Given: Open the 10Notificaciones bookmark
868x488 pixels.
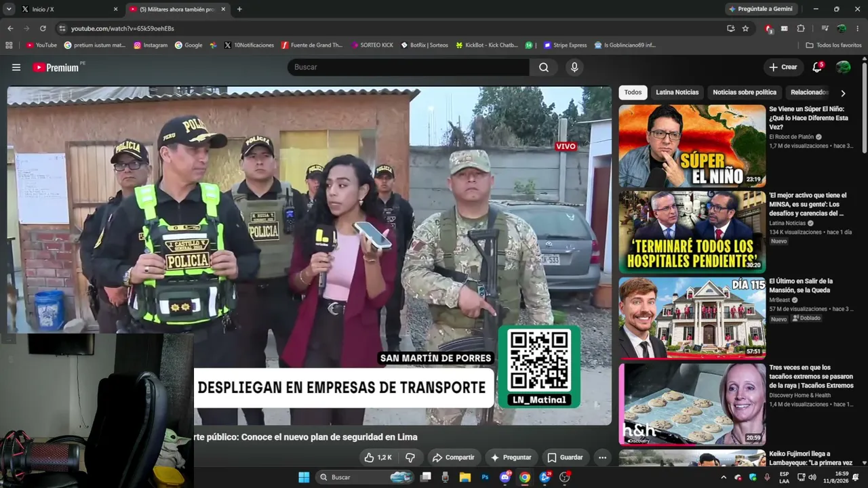Looking at the screenshot, I should pos(249,45).
